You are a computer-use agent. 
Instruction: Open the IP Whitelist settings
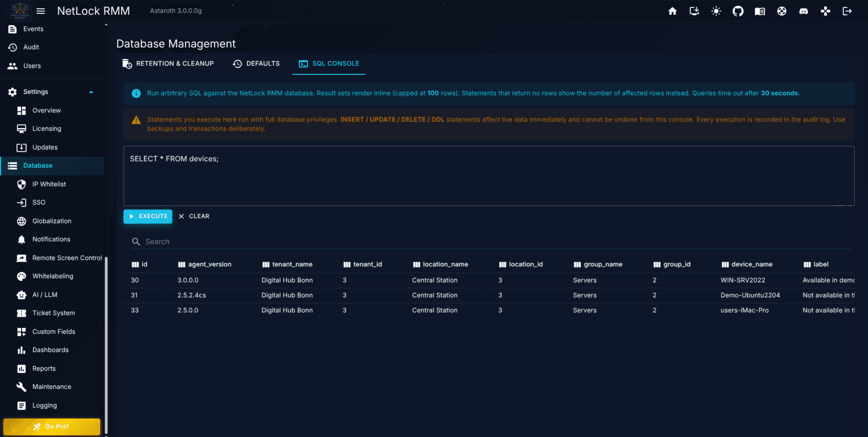click(x=52, y=184)
